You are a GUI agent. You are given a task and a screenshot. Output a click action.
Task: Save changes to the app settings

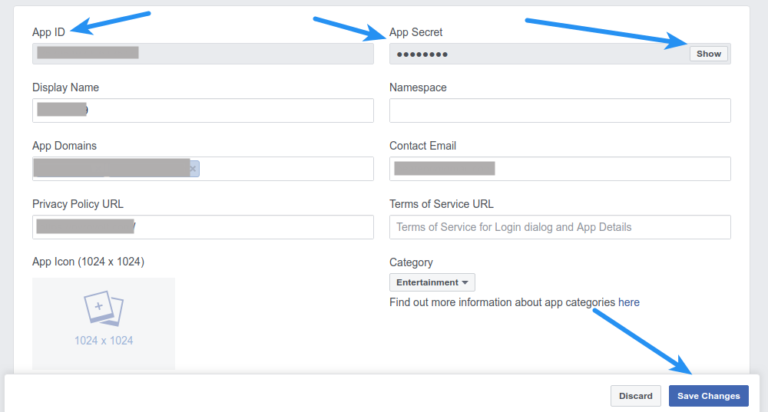coord(708,396)
